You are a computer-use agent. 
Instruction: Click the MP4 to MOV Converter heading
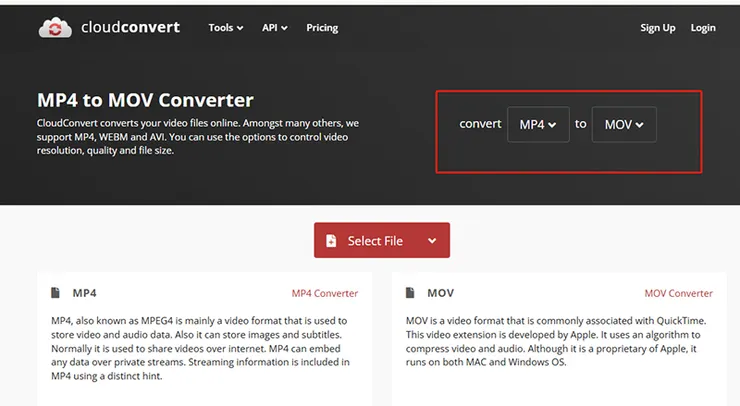(145, 100)
